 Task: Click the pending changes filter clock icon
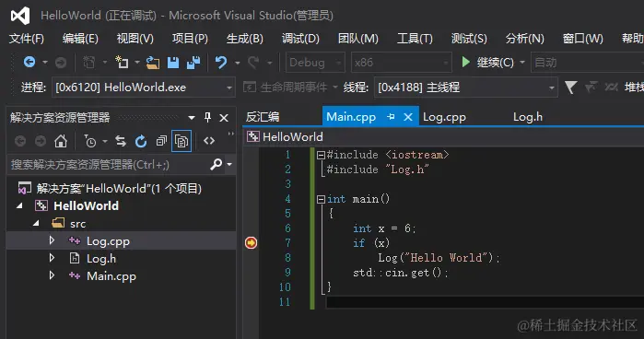[x=90, y=141]
